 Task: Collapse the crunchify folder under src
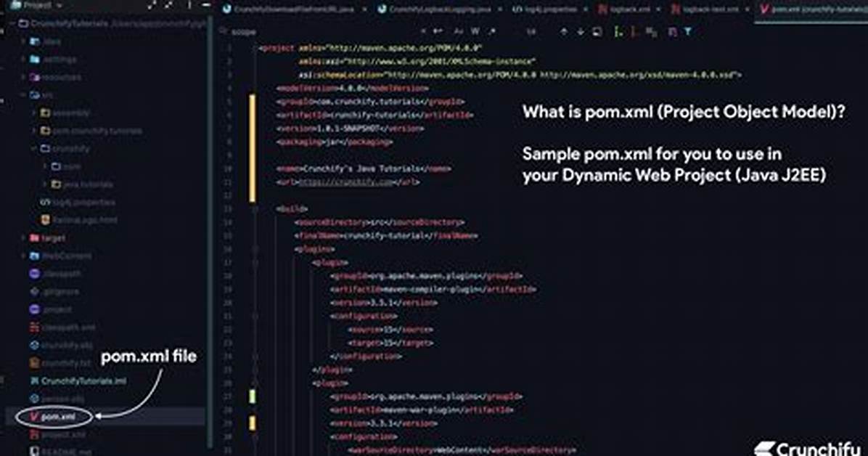coord(34,149)
